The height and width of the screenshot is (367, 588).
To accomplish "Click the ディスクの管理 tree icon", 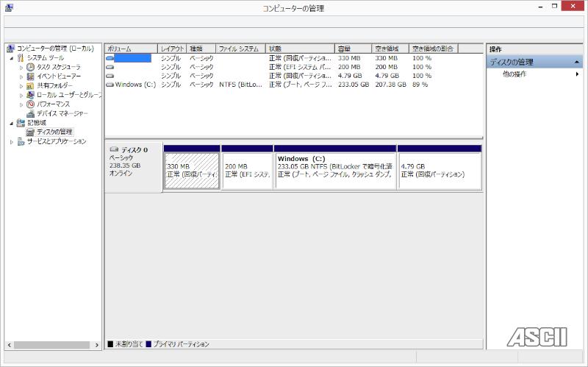I will point(30,132).
